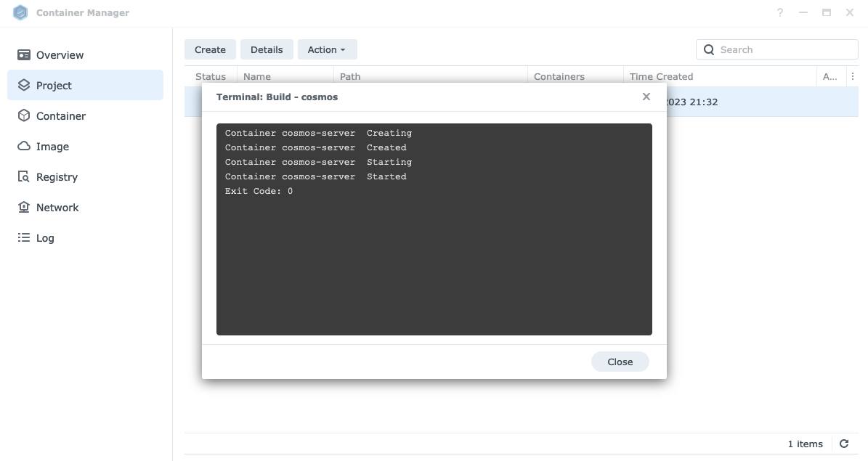Image resolution: width=868 pixels, height=461 pixels.
Task: Close the Terminal dialog with X
Action: tap(646, 97)
